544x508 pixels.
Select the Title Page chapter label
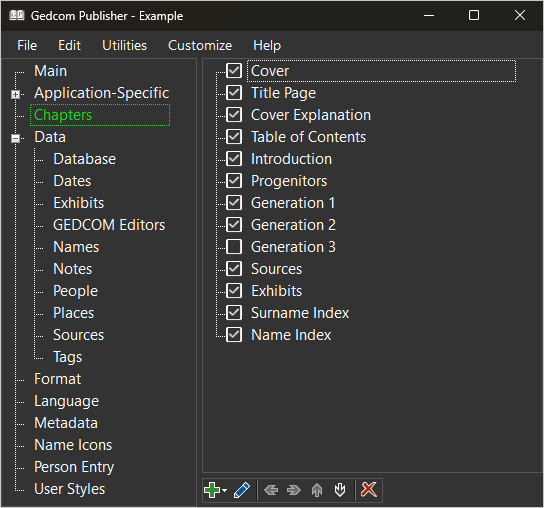(x=283, y=93)
